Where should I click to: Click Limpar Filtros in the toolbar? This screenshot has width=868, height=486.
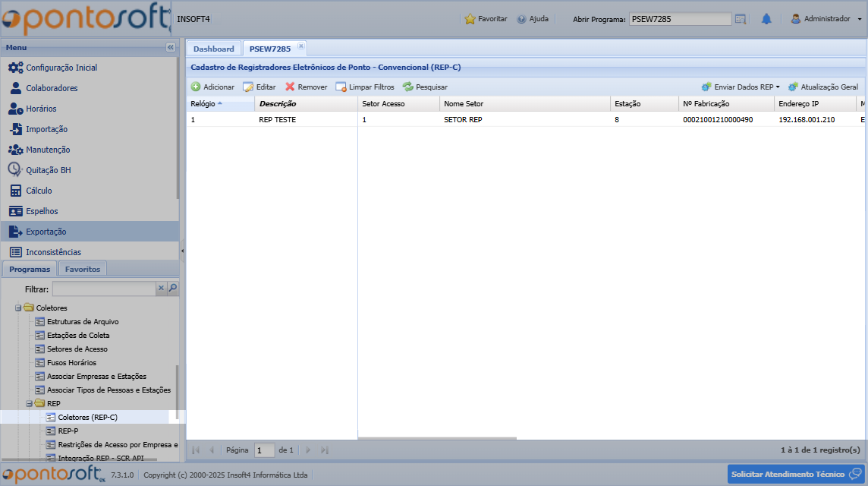365,87
